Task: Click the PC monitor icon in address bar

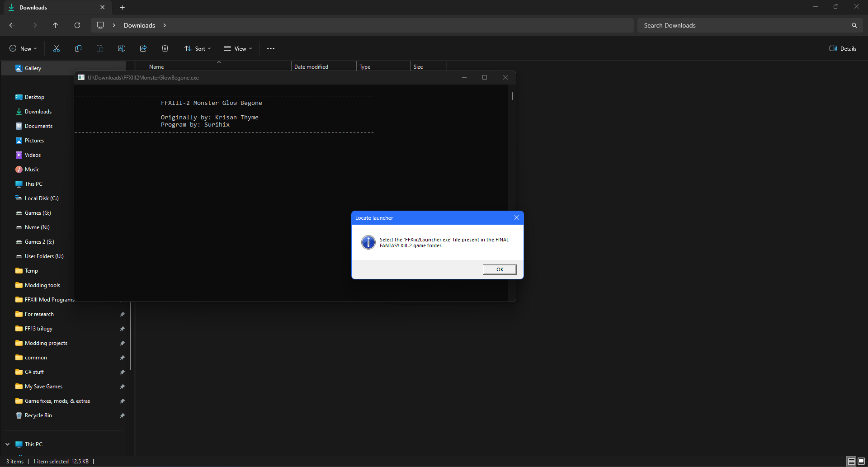Action: click(x=100, y=25)
